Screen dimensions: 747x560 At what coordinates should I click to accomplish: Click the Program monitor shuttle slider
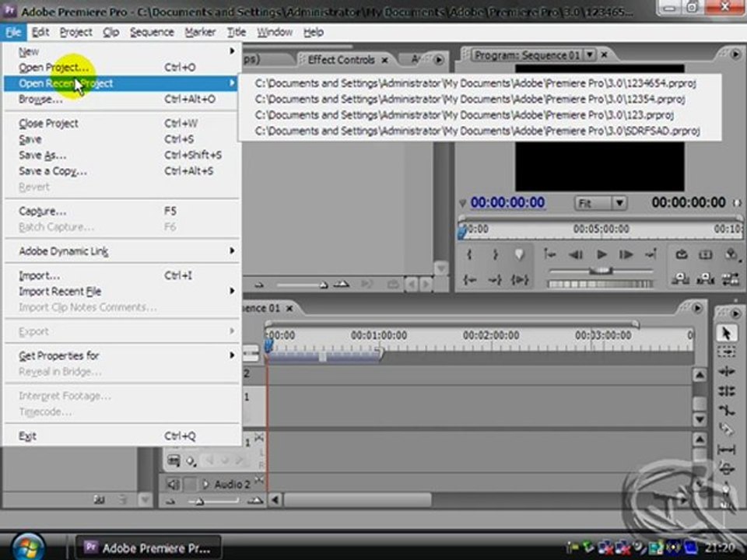coord(601,271)
